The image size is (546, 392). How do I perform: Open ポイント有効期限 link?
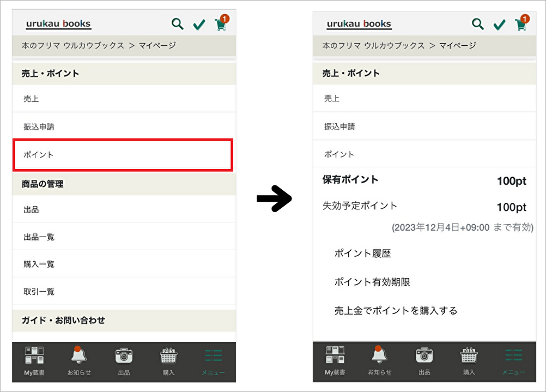coord(372,282)
